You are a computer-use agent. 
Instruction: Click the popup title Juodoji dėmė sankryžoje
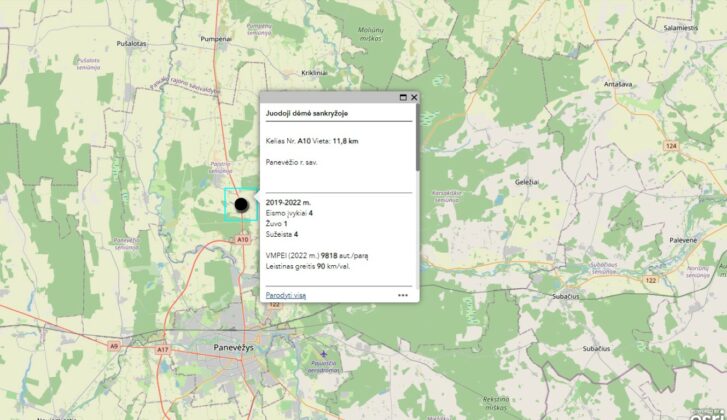click(x=306, y=113)
